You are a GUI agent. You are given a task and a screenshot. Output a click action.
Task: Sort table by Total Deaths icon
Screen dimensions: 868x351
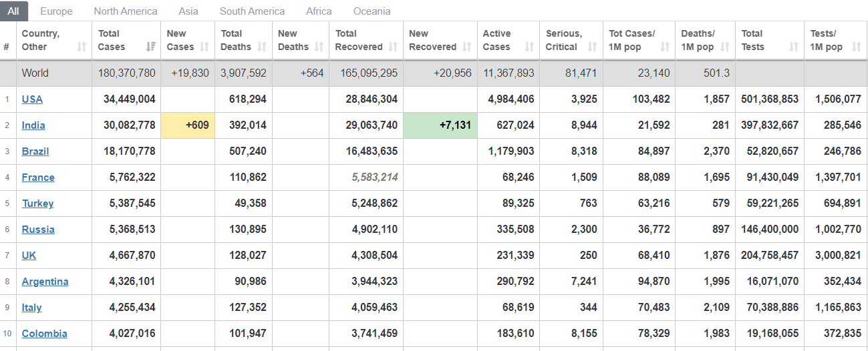262,47
